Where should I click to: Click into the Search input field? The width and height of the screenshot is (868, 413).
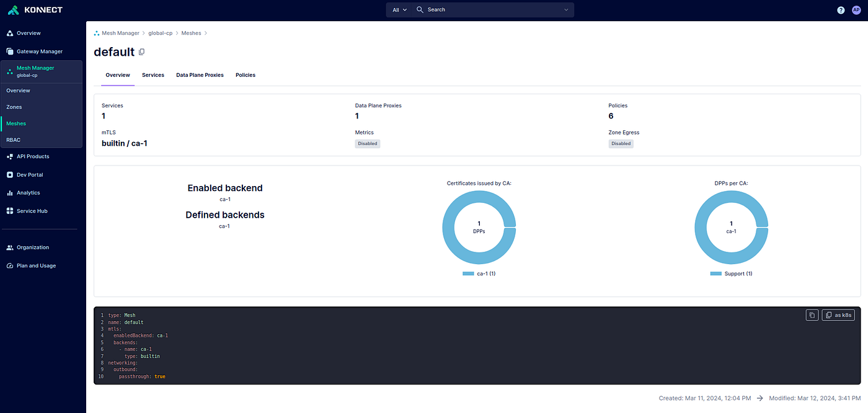[x=493, y=10]
